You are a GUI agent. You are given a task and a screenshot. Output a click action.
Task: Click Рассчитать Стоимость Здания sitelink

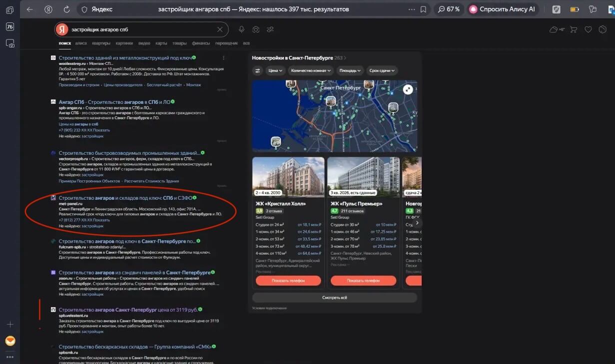point(151,181)
